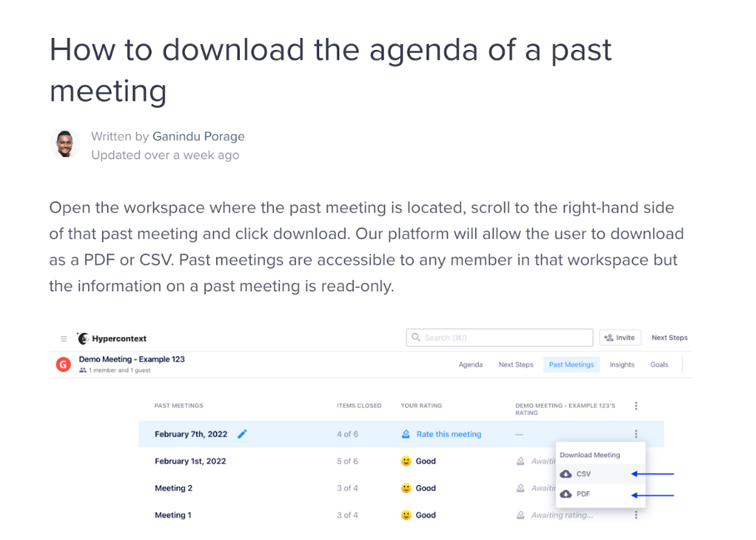Click smiley face in Meeting 1 row
The width and height of the screenshot is (756, 540).
[406, 515]
